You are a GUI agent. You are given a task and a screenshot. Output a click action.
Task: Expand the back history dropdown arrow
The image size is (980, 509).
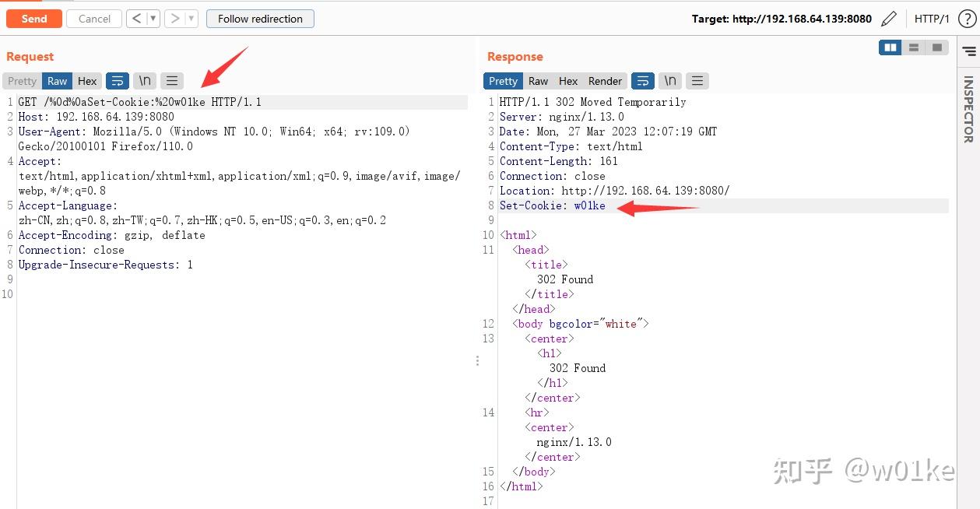click(x=153, y=19)
